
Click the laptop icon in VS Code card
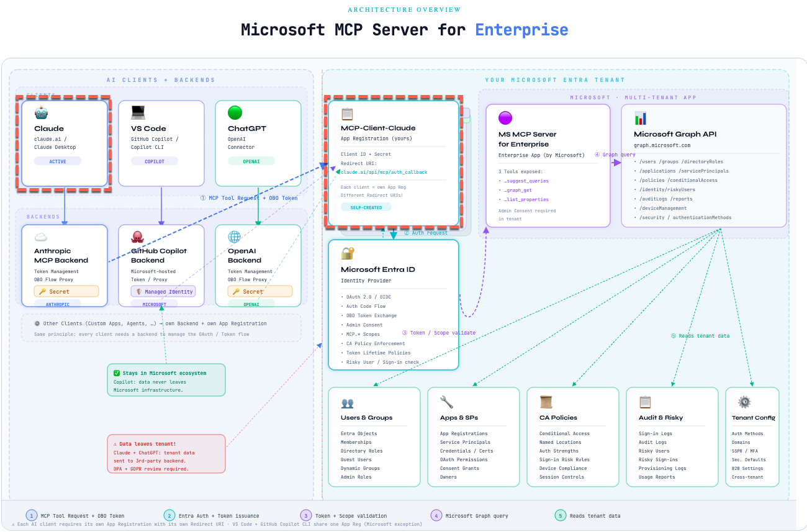(x=138, y=113)
